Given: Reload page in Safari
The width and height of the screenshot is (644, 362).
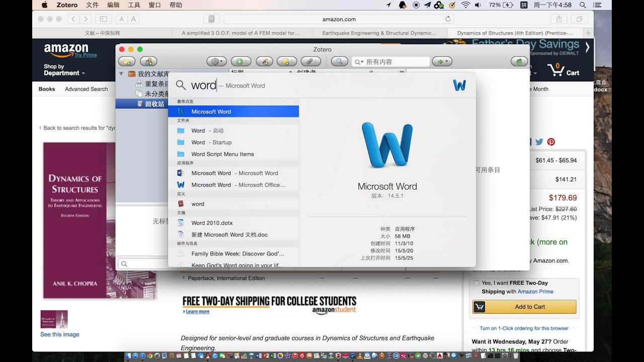Looking at the screenshot, I should coord(448,19).
